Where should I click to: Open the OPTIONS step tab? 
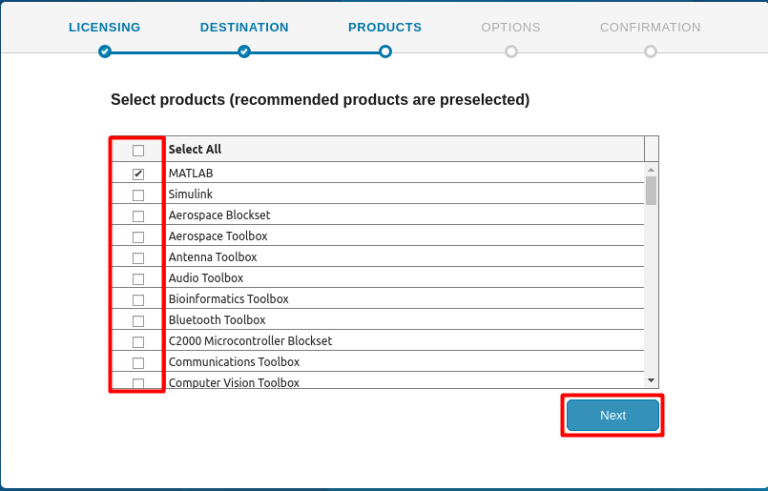click(x=511, y=27)
